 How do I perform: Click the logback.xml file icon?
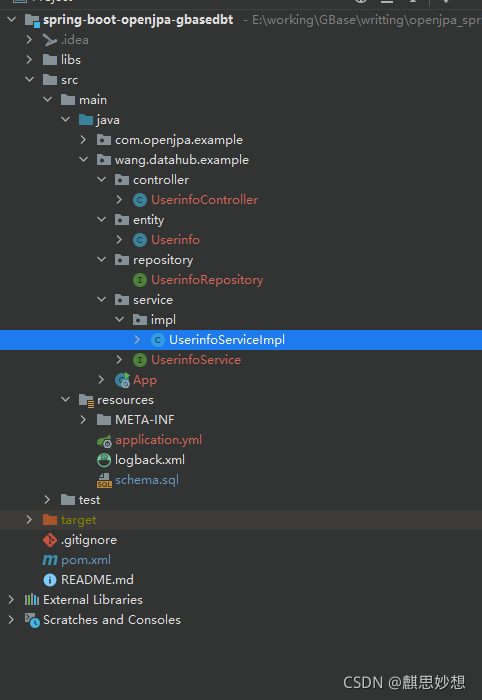(x=104, y=460)
